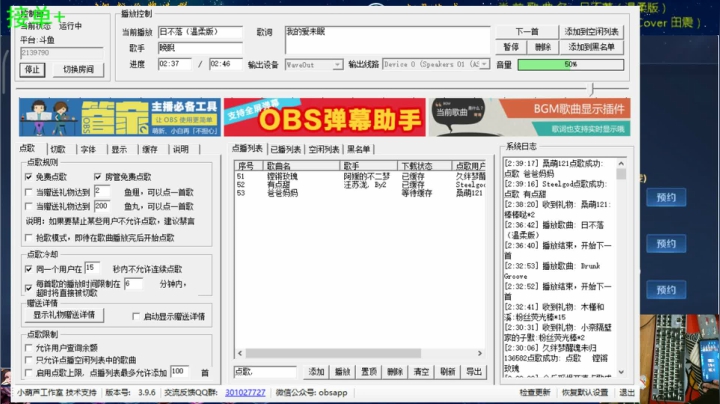
Task: Click the 添加 button under the list
Action: [x=316, y=372]
